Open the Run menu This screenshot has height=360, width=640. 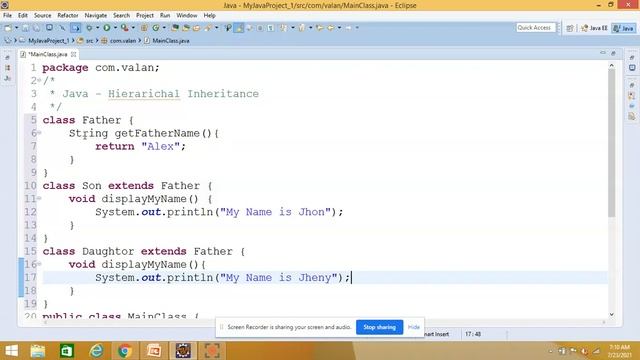pyautogui.click(x=165, y=16)
